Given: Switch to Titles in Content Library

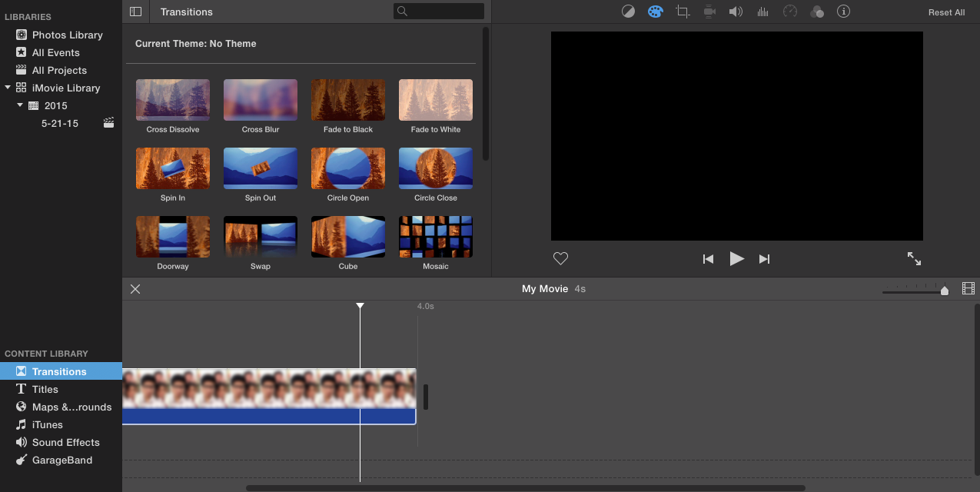Looking at the screenshot, I should (x=45, y=389).
